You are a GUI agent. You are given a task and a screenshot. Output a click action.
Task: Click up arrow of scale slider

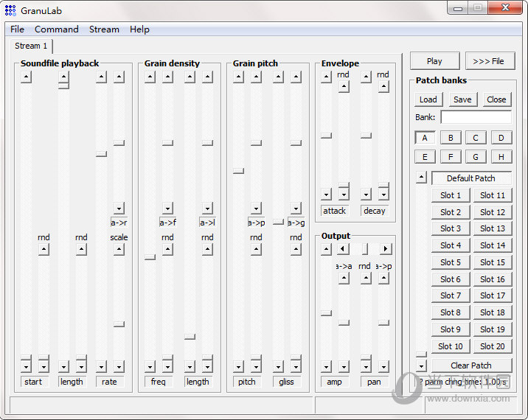[119, 249]
